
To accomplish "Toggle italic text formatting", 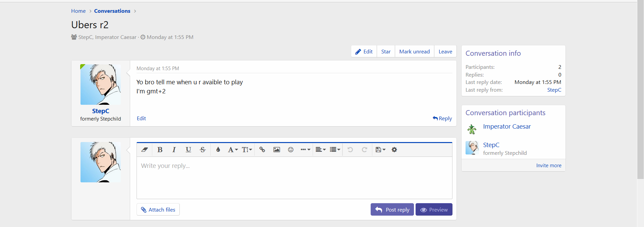I will (x=174, y=150).
